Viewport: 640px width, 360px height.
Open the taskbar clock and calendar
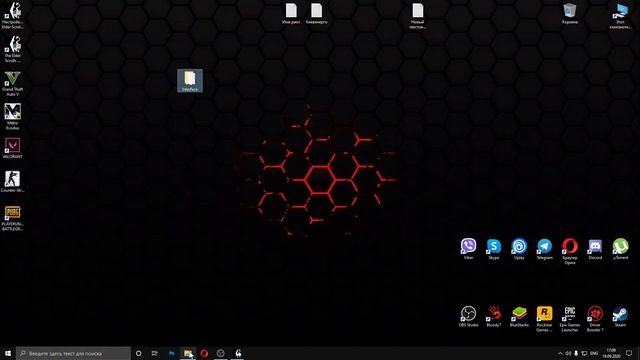point(611,353)
